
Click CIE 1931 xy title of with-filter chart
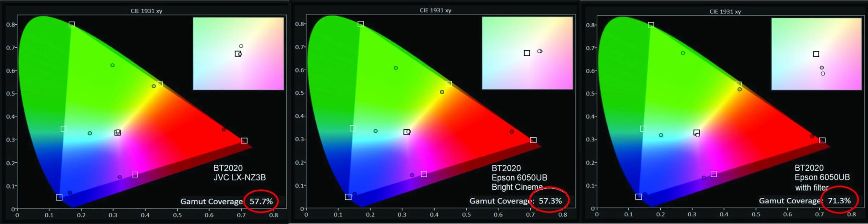click(725, 11)
